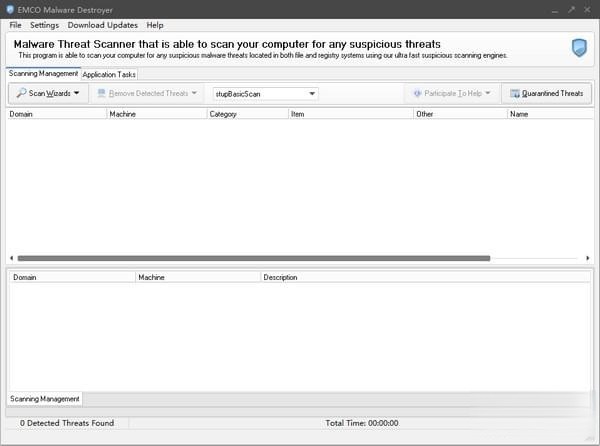Sort by upper Domain column header
This screenshot has width=600, height=446.
click(57, 114)
